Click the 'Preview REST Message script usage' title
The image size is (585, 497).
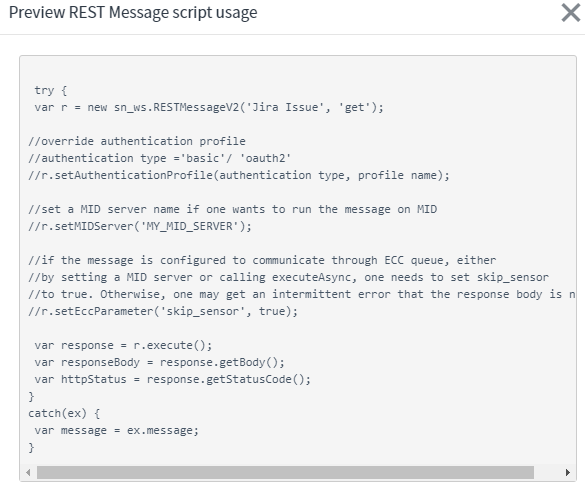(x=133, y=12)
